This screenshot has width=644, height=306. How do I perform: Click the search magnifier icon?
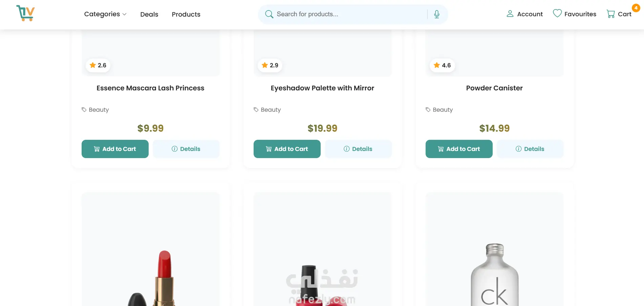tap(269, 14)
